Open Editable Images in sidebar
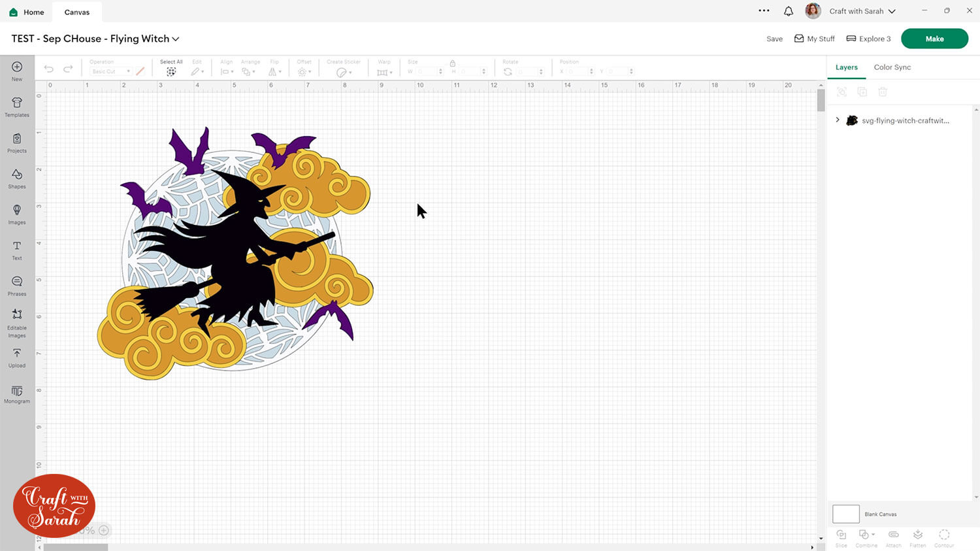 (x=17, y=324)
